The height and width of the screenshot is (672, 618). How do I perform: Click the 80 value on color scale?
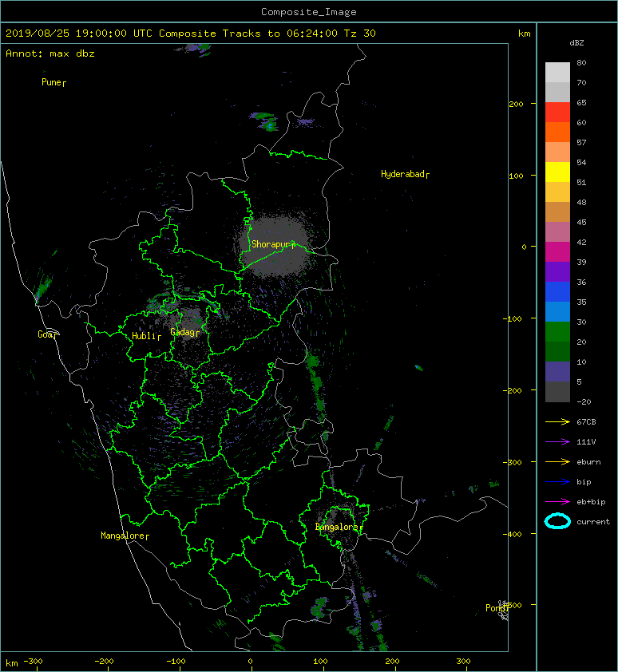pos(581,62)
